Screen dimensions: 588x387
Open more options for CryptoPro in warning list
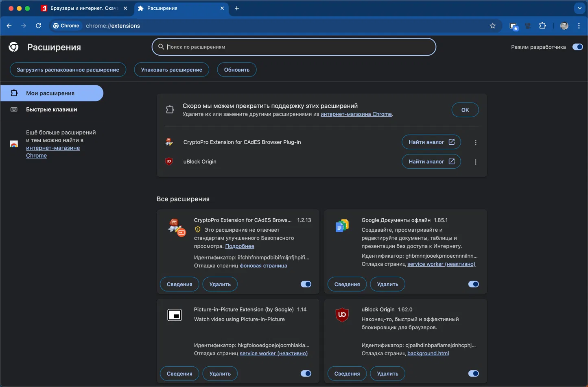[x=475, y=142]
